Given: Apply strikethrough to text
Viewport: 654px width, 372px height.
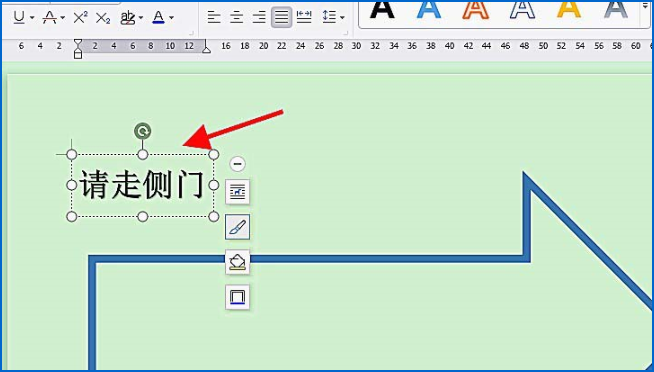Looking at the screenshot, I should click(50, 18).
